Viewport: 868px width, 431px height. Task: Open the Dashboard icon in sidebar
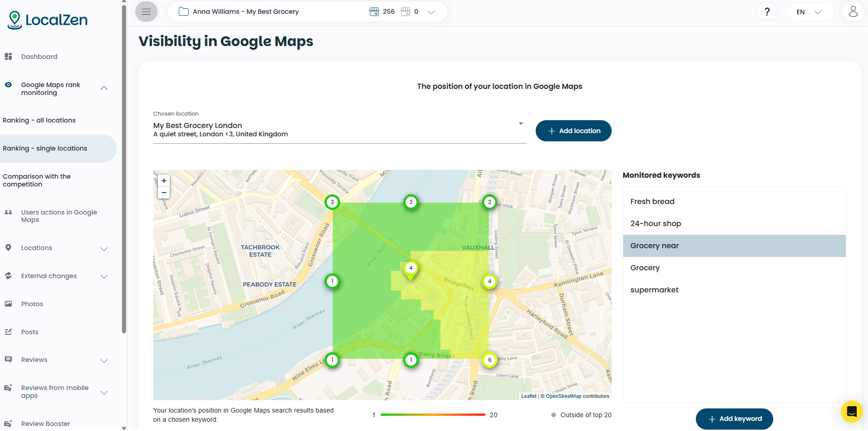tap(8, 57)
